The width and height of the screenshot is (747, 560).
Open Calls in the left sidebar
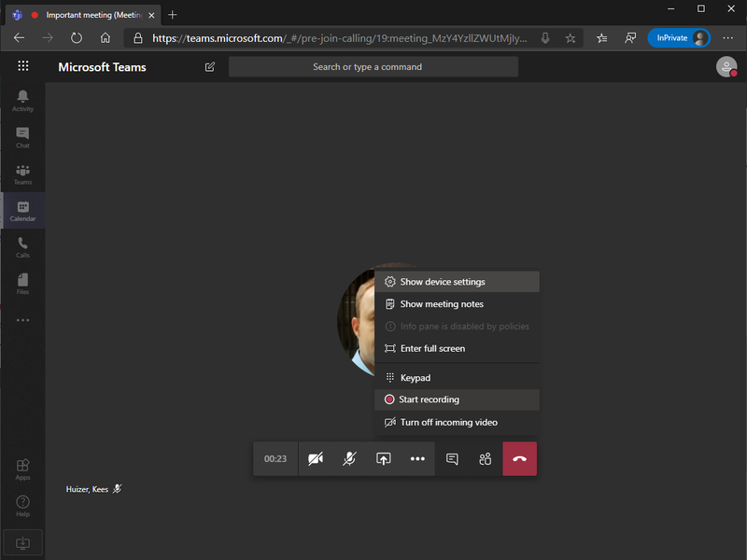[x=22, y=247]
